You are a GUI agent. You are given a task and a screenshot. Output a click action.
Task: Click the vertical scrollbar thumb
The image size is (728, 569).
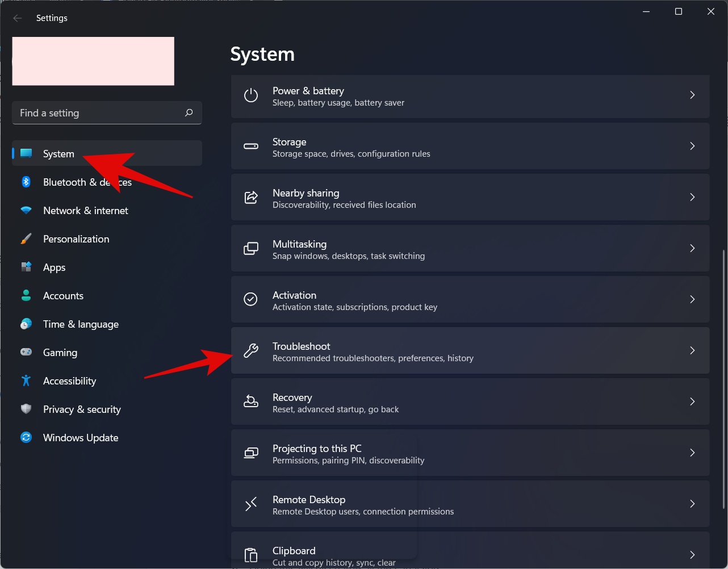[724, 379]
